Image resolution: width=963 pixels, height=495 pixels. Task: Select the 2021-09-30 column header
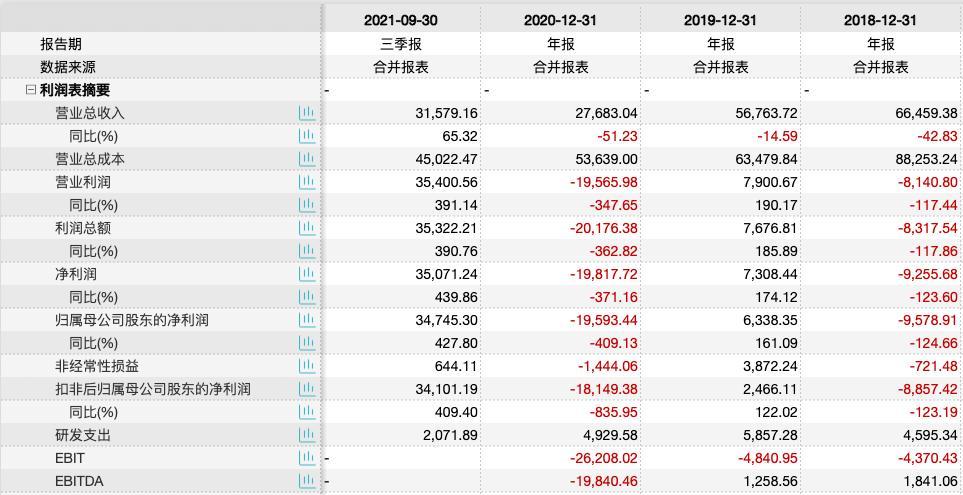pos(401,20)
